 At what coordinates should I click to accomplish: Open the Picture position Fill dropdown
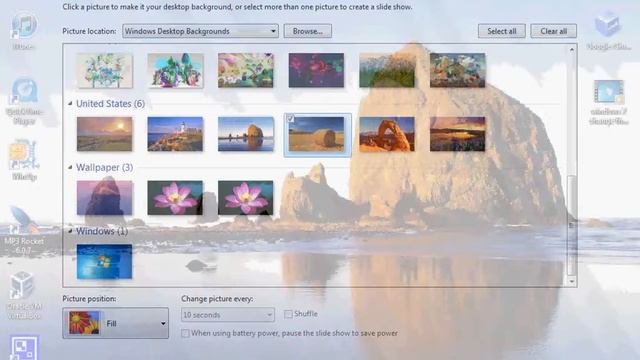click(x=116, y=323)
